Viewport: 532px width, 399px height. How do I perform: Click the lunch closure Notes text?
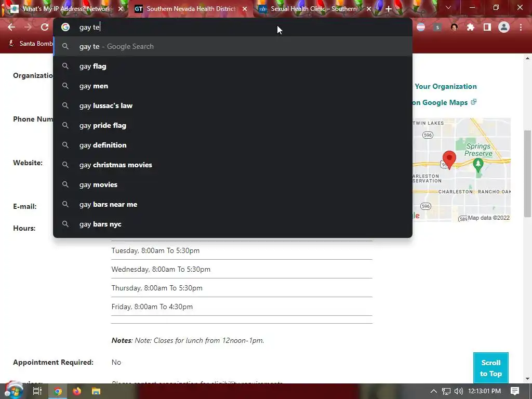click(188, 340)
